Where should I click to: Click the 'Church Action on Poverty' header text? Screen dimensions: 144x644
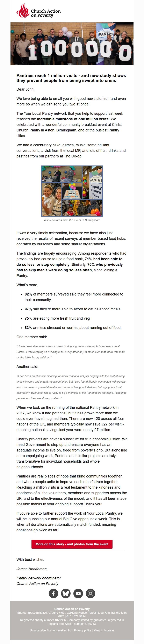(46, 13)
